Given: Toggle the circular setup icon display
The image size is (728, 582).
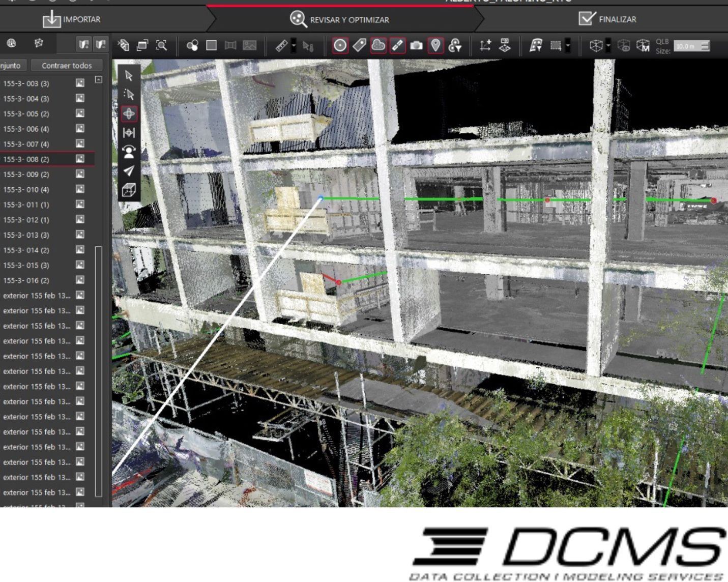Looking at the screenshot, I should [340, 46].
